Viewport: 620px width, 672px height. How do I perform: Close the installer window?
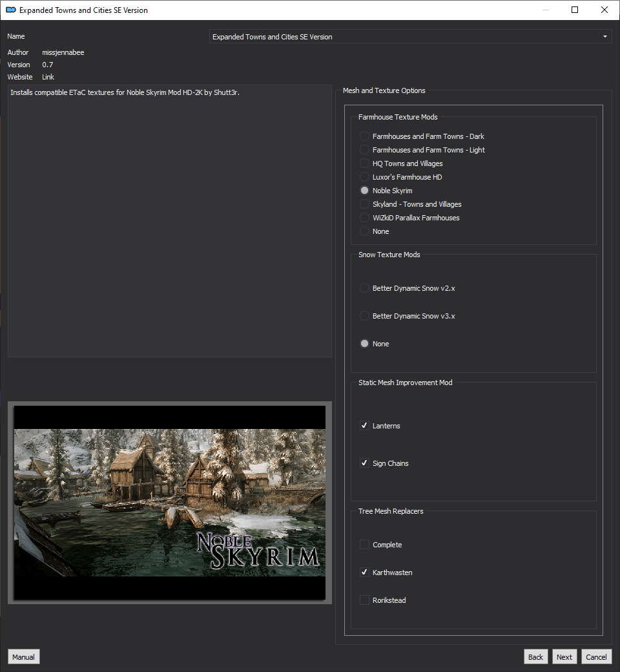point(604,10)
